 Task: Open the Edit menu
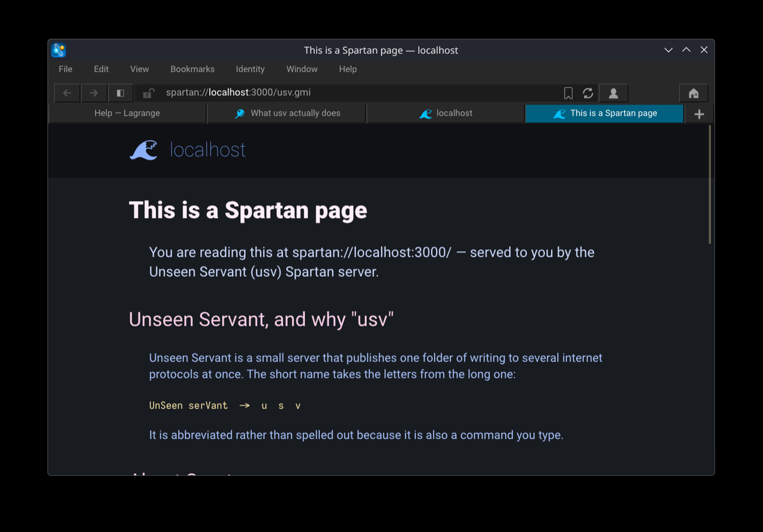click(101, 69)
